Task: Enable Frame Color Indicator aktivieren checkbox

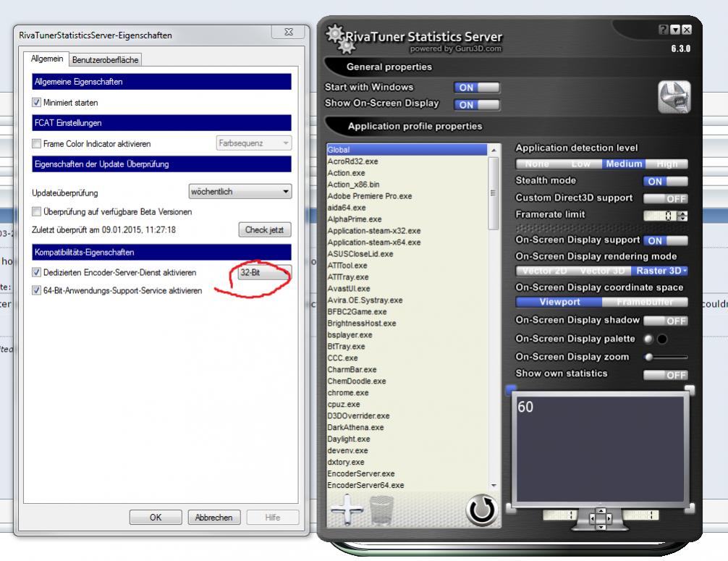Action: tap(36, 143)
